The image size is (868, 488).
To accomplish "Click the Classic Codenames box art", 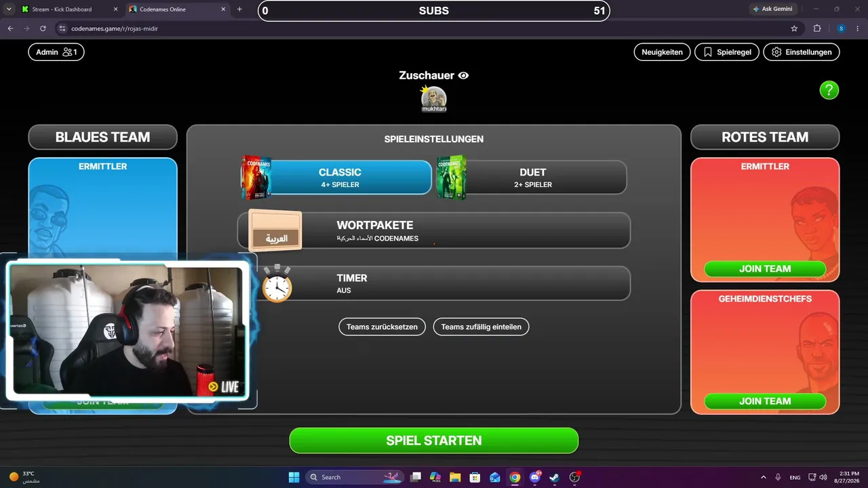I will (x=256, y=178).
